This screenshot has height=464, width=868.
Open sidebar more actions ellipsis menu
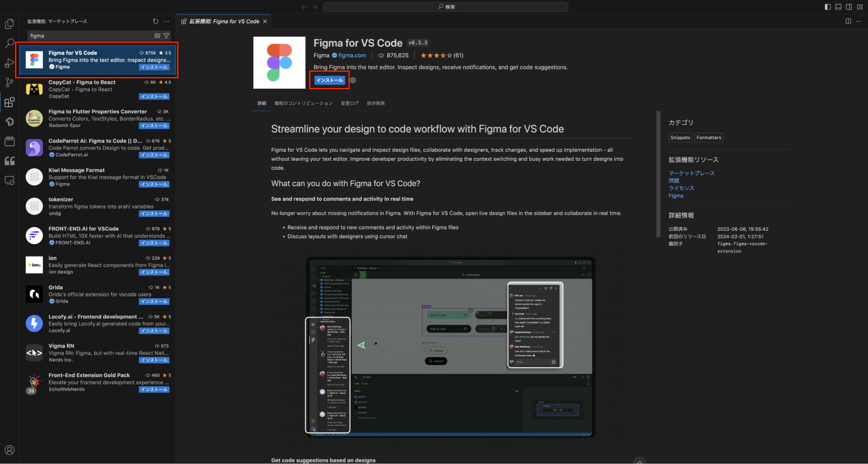point(166,21)
